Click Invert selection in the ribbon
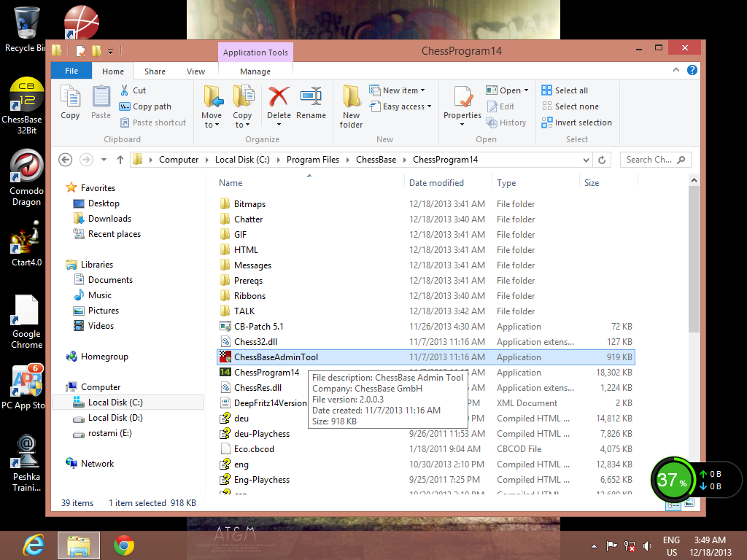Screen dimensions: 747x560 pyautogui.click(x=576, y=122)
